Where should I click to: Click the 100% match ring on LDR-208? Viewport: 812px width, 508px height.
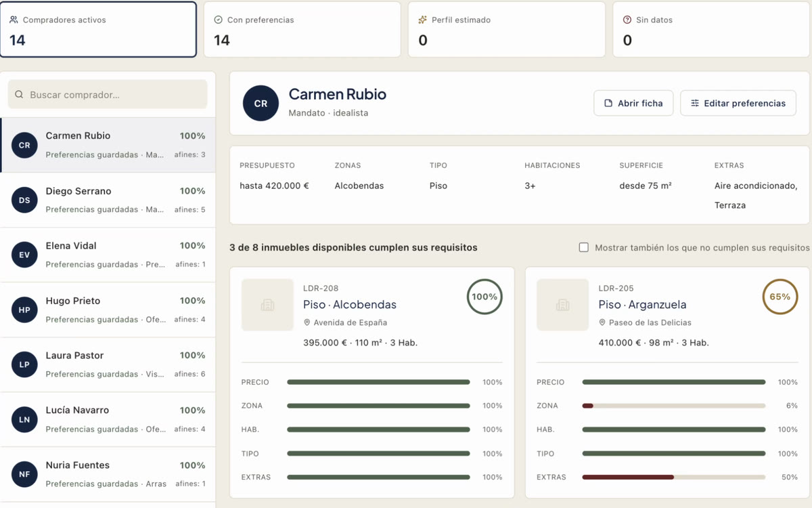(484, 297)
